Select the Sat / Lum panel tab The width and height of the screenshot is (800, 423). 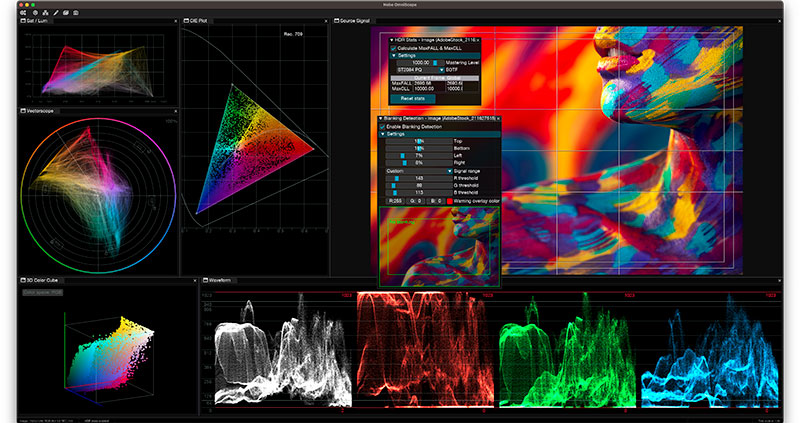click(x=36, y=20)
